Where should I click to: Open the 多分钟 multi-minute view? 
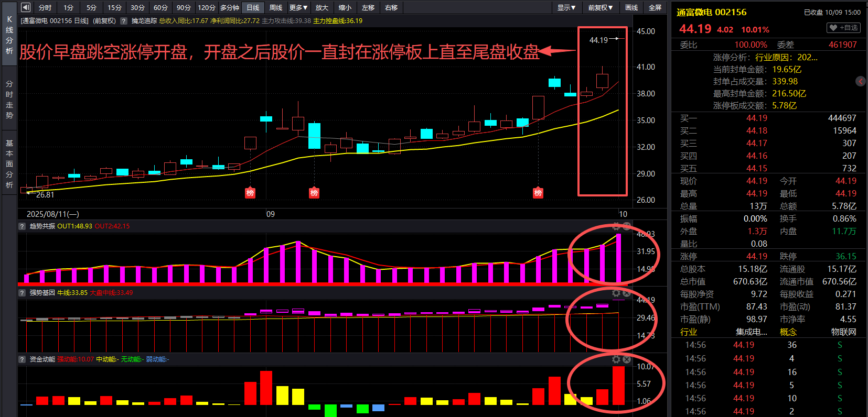(x=230, y=7)
